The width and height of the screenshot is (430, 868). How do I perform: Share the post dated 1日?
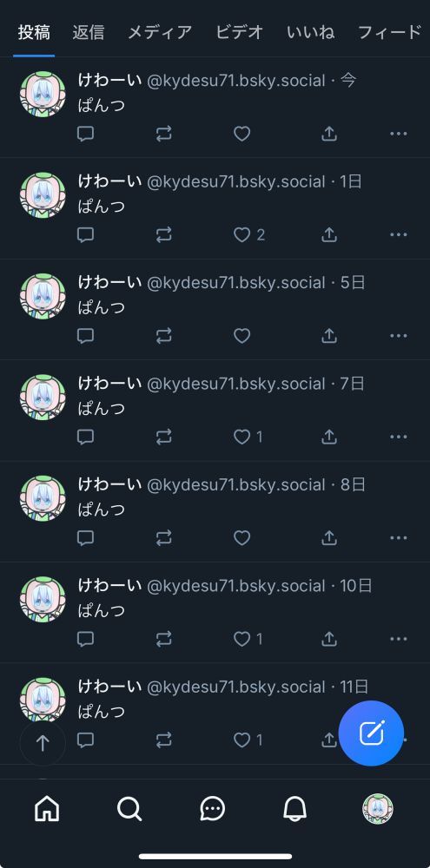tap(329, 234)
